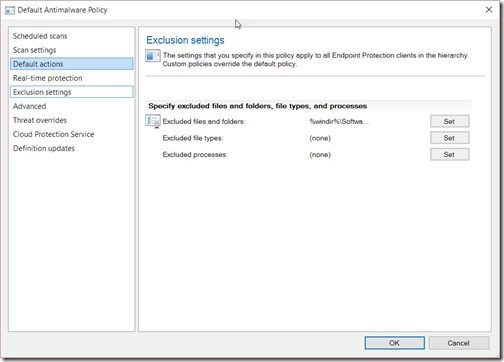Click the Excluded files and folders label

coord(204,122)
